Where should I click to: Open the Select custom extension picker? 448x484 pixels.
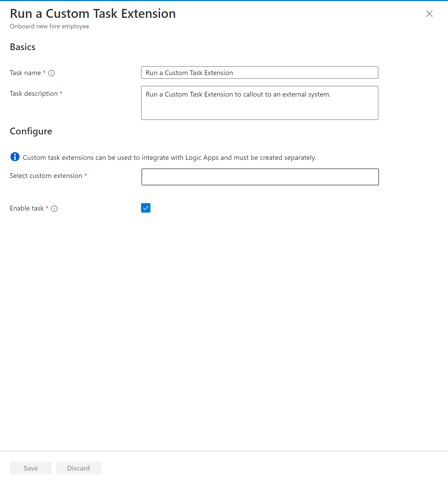pyautogui.click(x=260, y=177)
